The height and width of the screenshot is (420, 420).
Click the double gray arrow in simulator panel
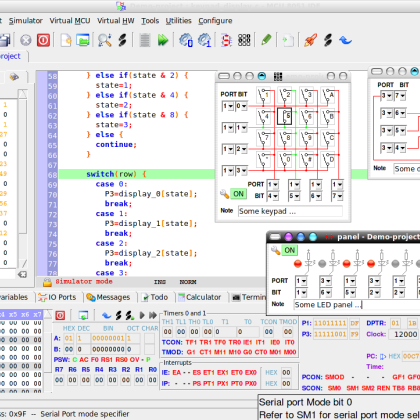click(153, 315)
